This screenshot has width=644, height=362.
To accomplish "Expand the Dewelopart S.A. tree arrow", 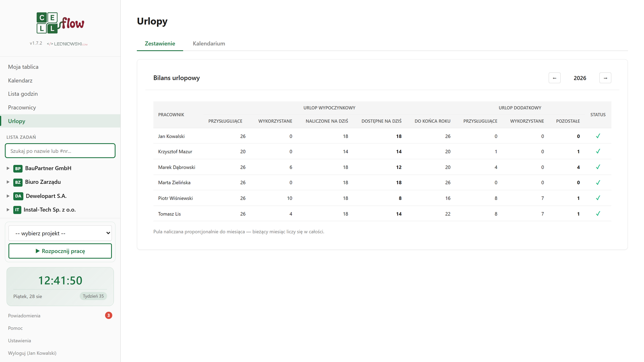I will pos(8,196).
